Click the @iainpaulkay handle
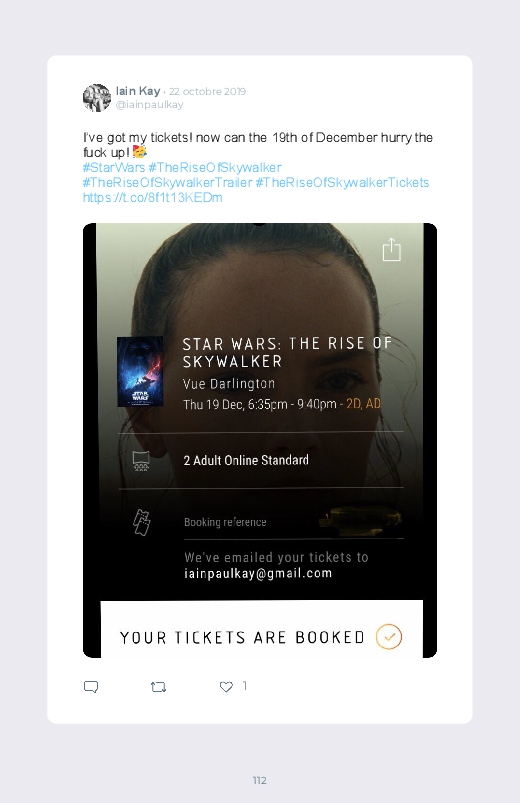This screenshot has height=803, width=520. [149, 104]
